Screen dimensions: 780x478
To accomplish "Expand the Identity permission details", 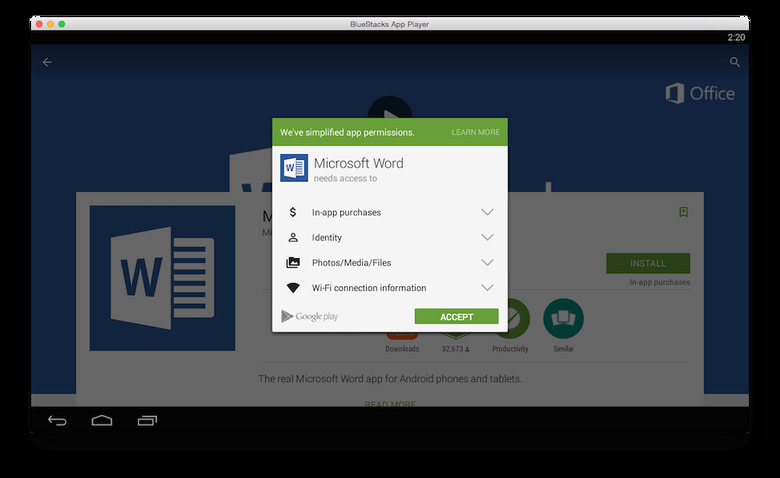I will pos(487,238).
